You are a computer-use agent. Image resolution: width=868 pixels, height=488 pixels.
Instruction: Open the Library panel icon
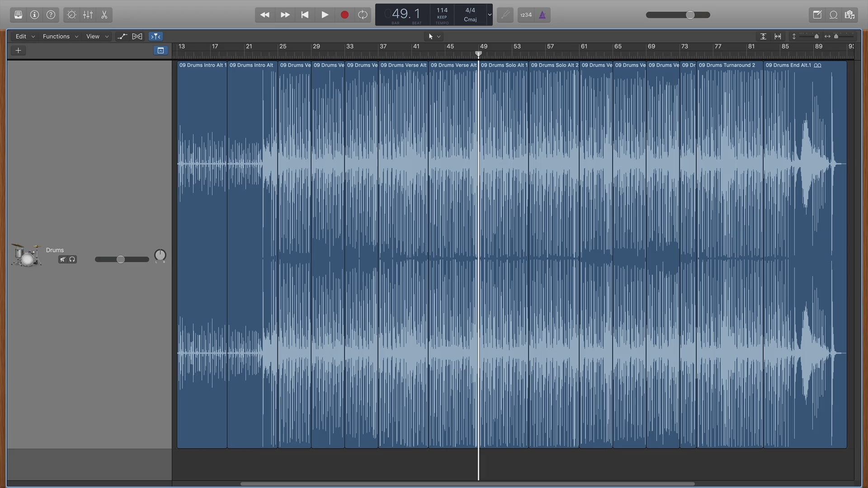click(x=18, y=15)
